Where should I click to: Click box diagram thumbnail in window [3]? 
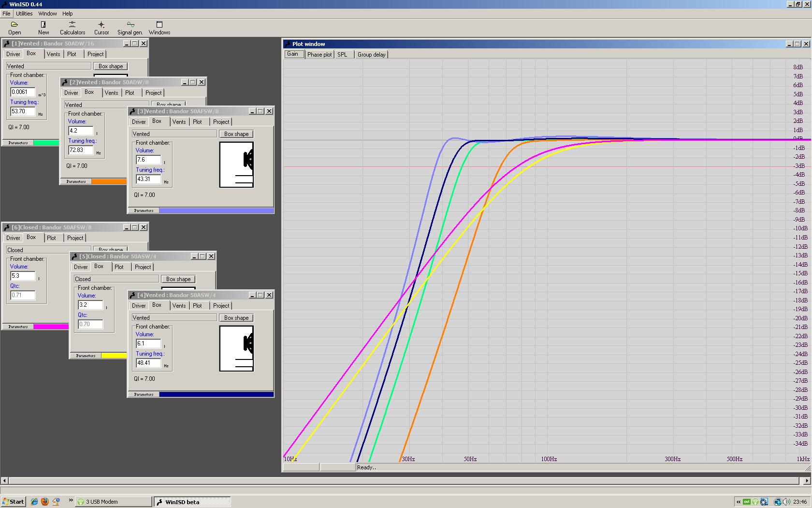click(236, 164)
